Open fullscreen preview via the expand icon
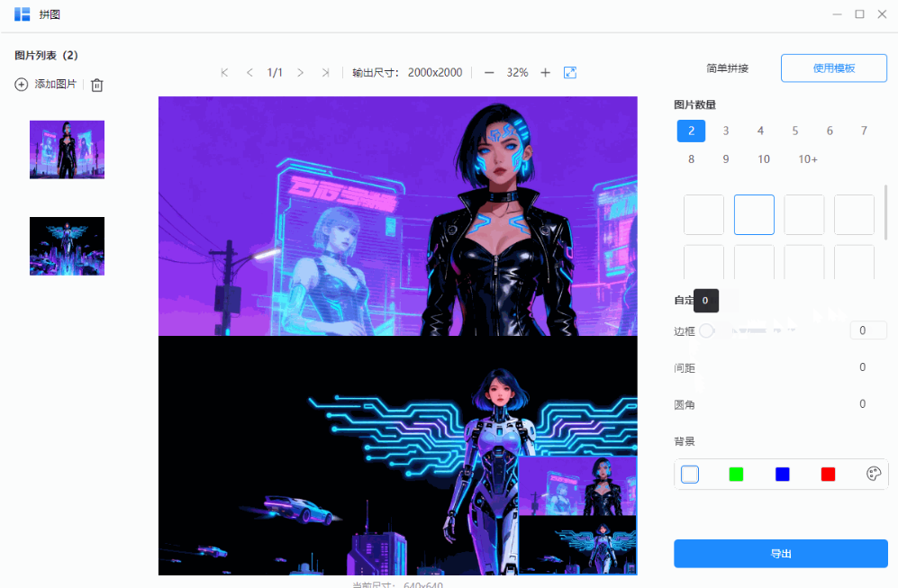 pos(569,72)
